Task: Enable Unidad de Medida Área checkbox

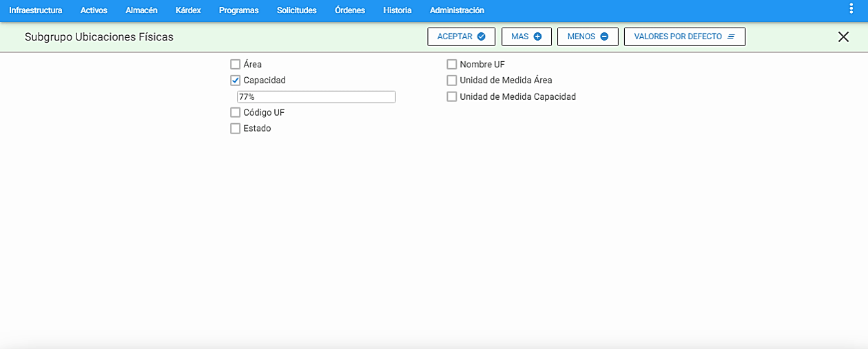Action: (x=452, y=80)
